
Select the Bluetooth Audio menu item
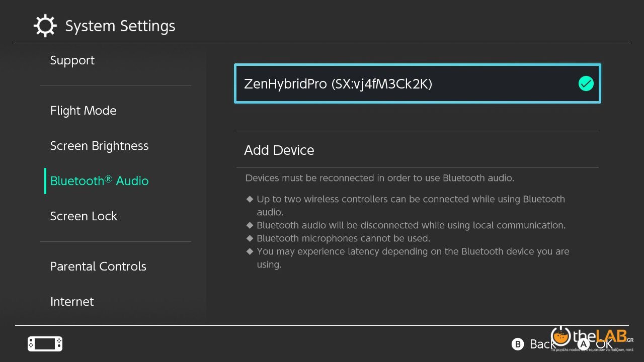coord(99,181)
